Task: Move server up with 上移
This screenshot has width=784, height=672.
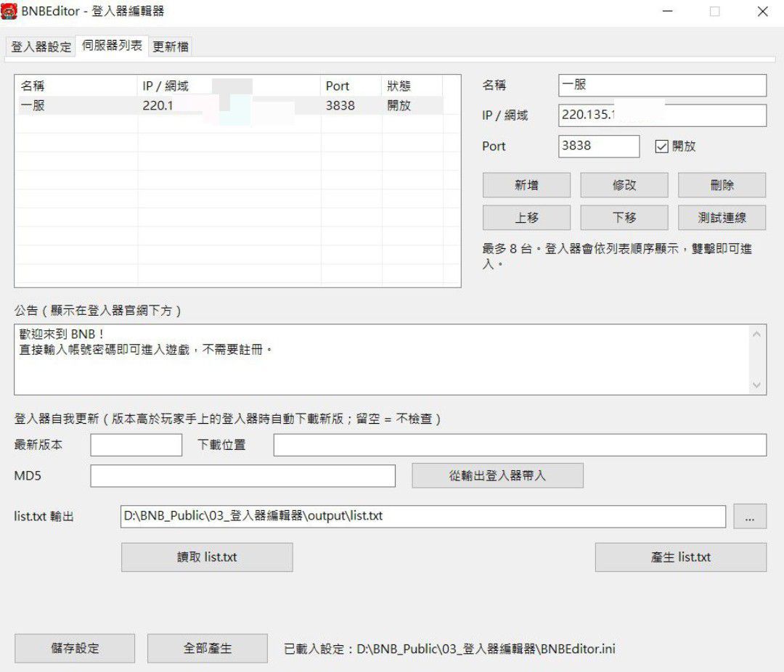Action: click(526, 218)
